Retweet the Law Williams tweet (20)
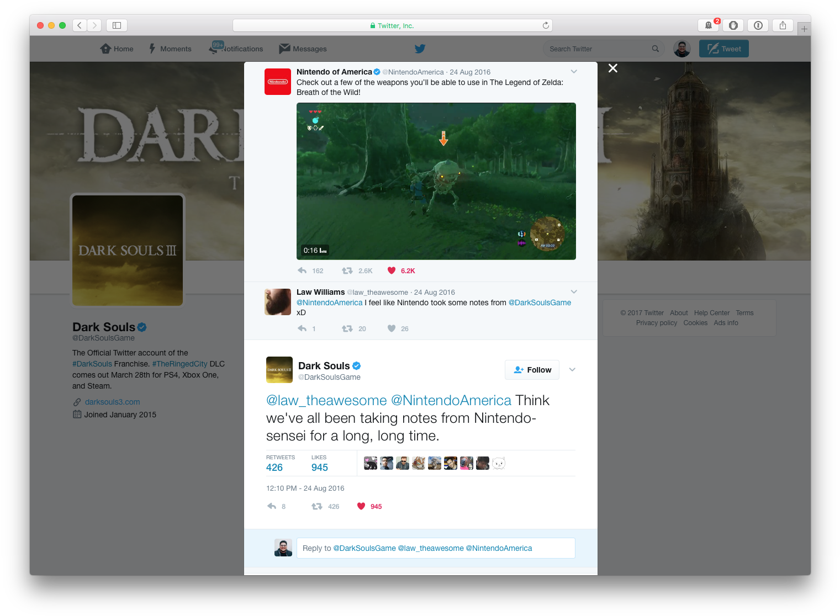This screenshot has width=840, height=616. (347, 328)
